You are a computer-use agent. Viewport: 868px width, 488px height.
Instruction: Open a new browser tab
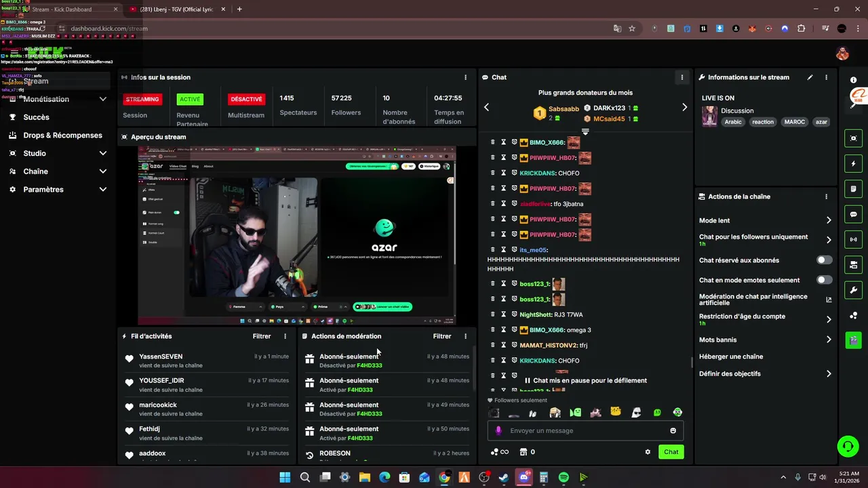tap(239, 9)
